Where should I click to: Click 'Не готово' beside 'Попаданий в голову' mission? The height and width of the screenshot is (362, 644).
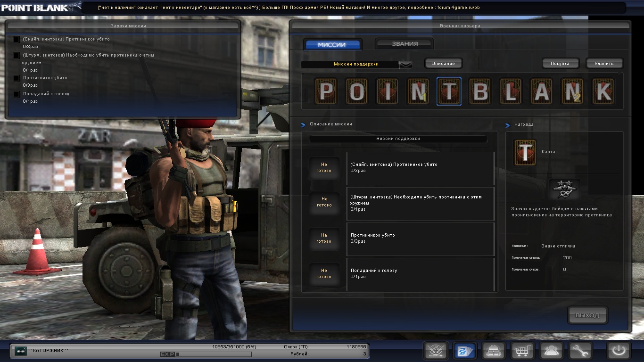tap(324, 273)
